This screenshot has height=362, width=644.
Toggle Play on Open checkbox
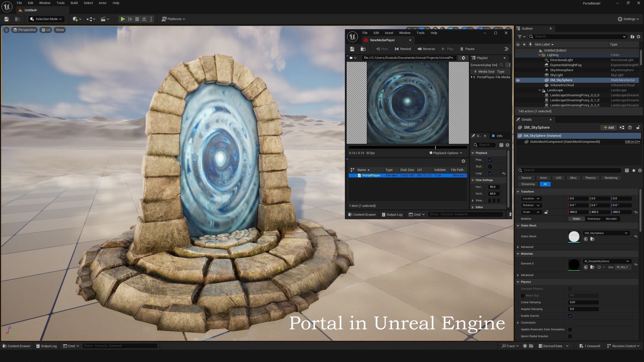point(490,160)
